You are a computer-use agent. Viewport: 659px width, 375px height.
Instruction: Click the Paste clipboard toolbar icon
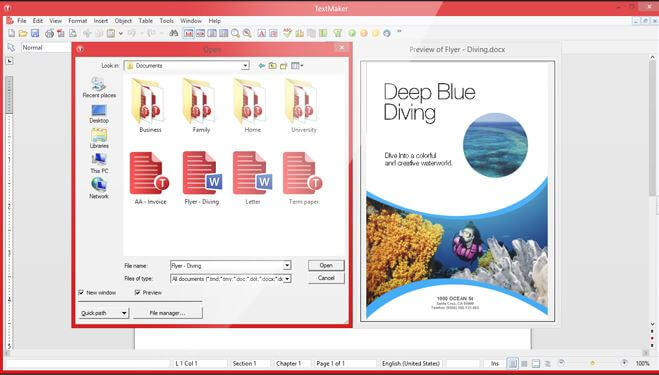[x=111, y=33]
